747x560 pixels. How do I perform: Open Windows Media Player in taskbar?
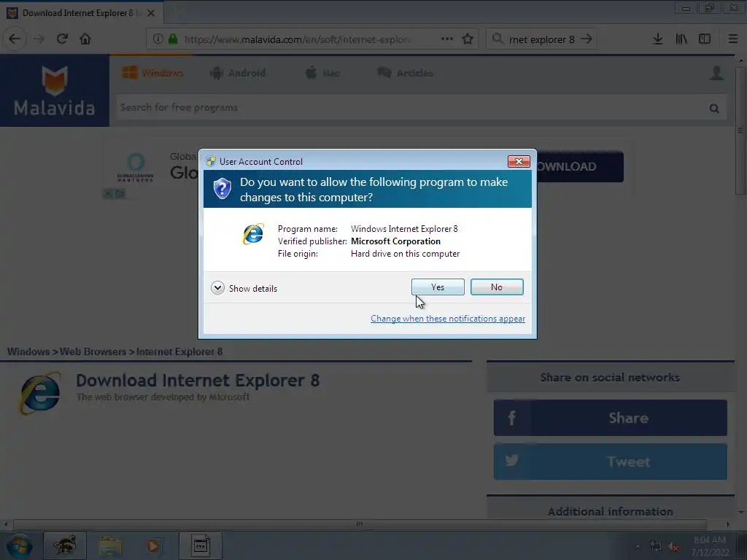click(x=152, y=545)
